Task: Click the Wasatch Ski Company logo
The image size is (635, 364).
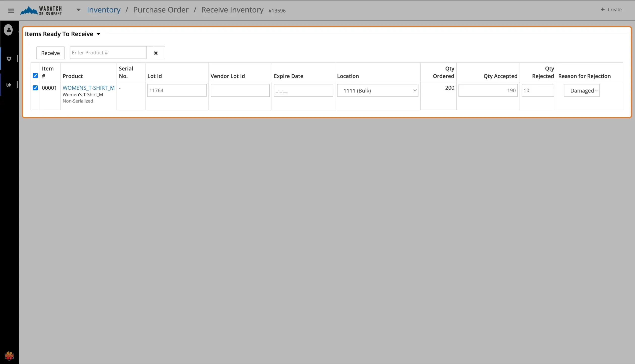Action: tap(41, 11)
